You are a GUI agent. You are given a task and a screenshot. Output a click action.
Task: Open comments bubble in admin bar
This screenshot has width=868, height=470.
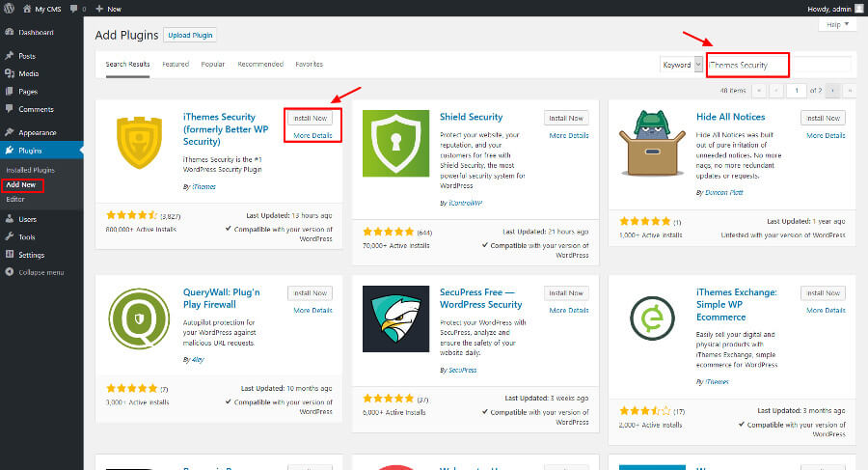pyautogui.click(x=78, y=9)
